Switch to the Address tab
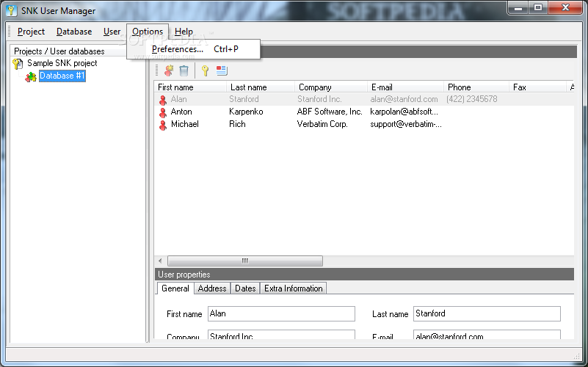The width and height of the screenshot is (588, 367). pyautogui.click(x=212, y=288)
